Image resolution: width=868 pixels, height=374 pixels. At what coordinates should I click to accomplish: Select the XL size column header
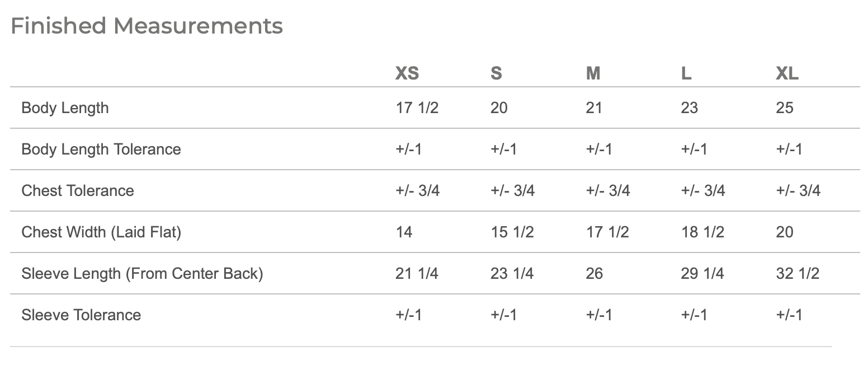point(787,73)
